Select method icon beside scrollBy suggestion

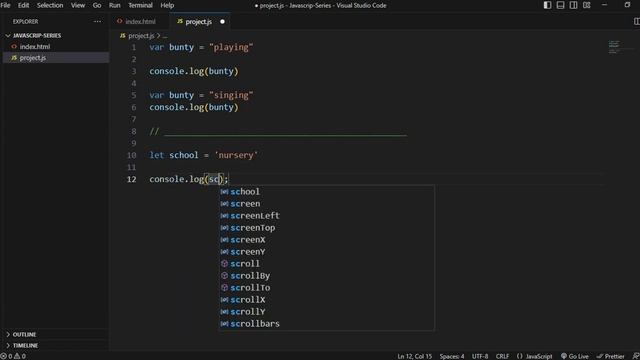(224, 276)
